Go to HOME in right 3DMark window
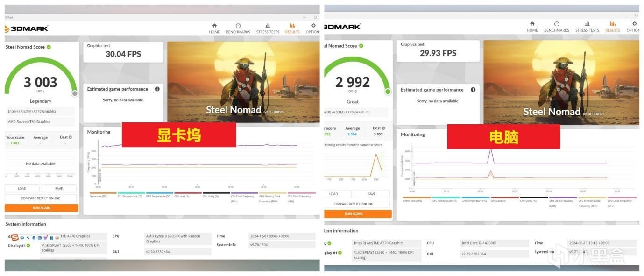 (x=532, y=27)
